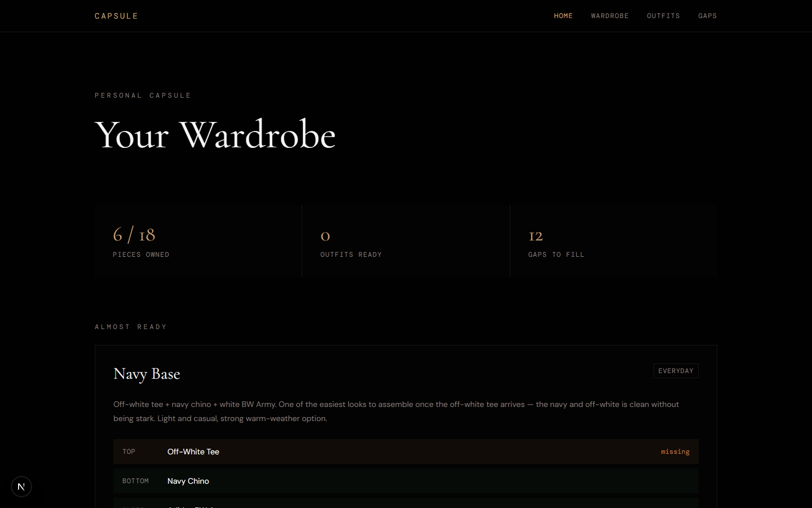
Task: Open the Navy Base outfit title
Action: pyautogui.click(x=147, y=374)
